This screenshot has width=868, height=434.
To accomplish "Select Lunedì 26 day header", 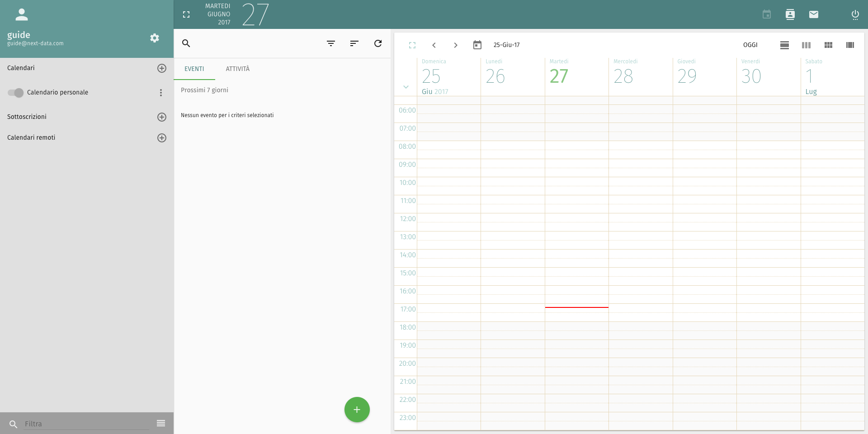I will (513, 77).
